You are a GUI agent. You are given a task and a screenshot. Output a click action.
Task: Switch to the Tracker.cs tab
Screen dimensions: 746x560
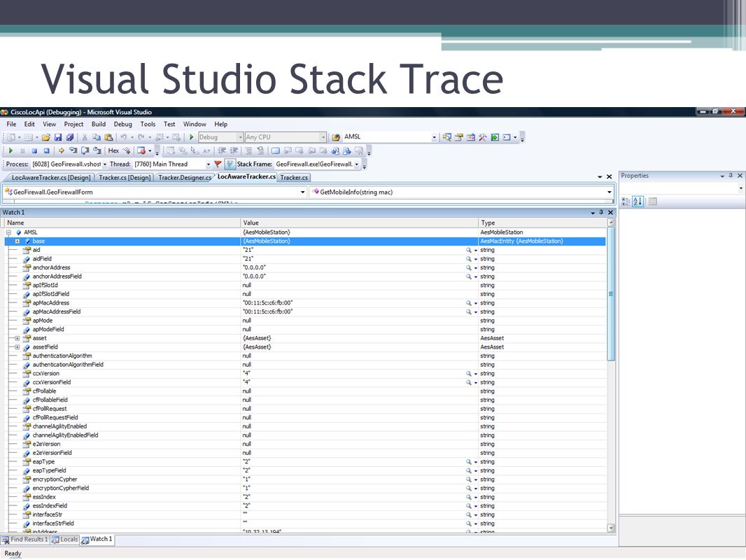tap(294, 178)
